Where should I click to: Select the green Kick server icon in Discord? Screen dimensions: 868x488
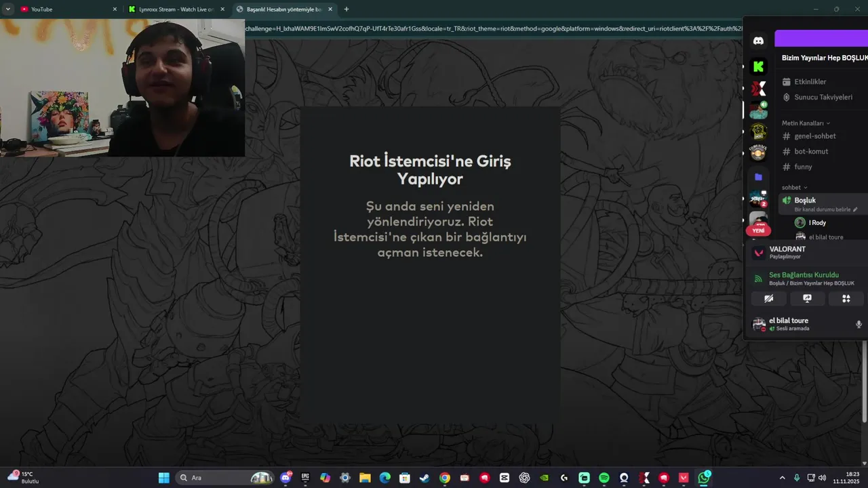pos(758,66)
